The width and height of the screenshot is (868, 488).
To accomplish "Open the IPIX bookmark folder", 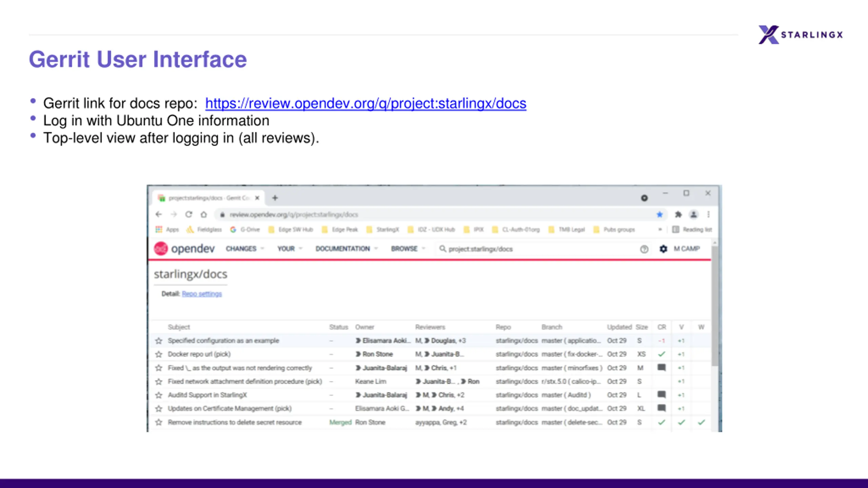I will pos(474,230).
